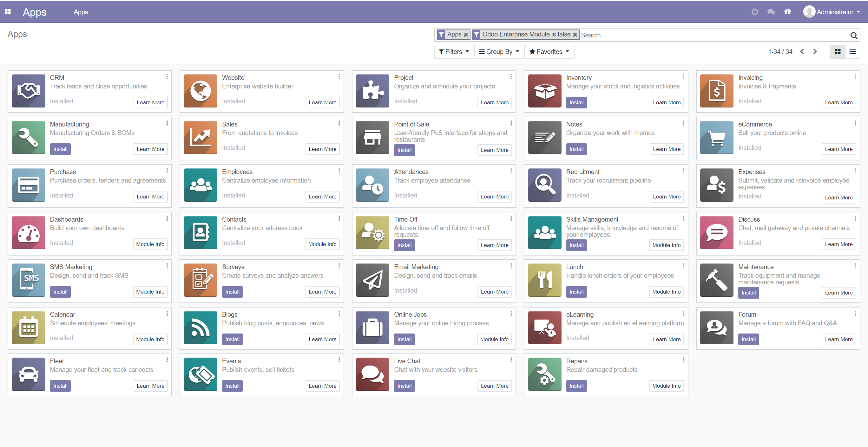
Task: Click the Purchase app title text
Action: tap(63, 172)
